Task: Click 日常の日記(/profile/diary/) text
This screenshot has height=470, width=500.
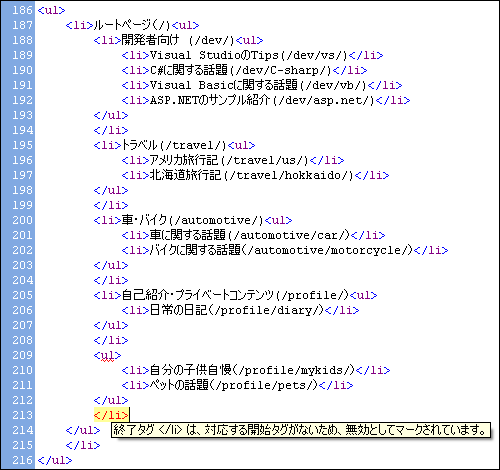Action: pyautogui.click(x=237, y=310)
